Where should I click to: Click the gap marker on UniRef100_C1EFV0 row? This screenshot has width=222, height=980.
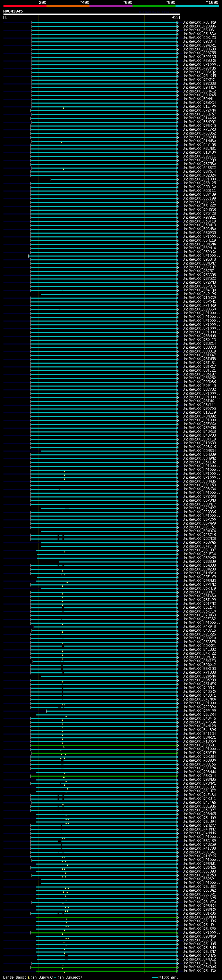(63, 108)
